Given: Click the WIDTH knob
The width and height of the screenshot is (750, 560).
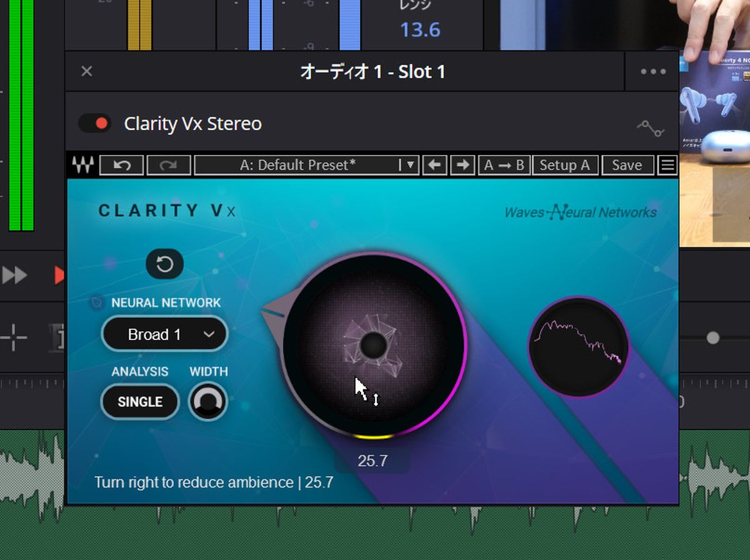Looking at the screenshot, I should 208,402.
